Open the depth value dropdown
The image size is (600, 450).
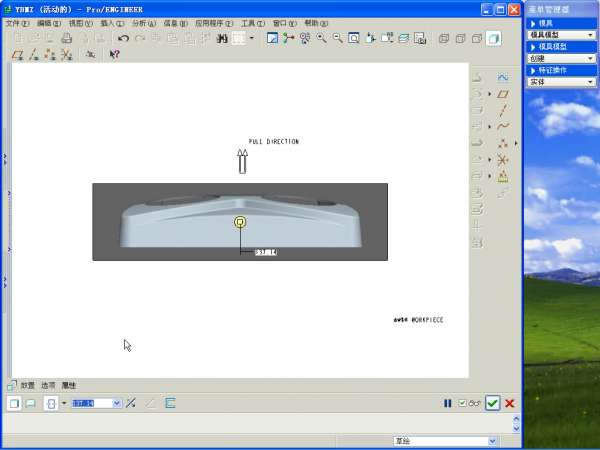point(117,403)
